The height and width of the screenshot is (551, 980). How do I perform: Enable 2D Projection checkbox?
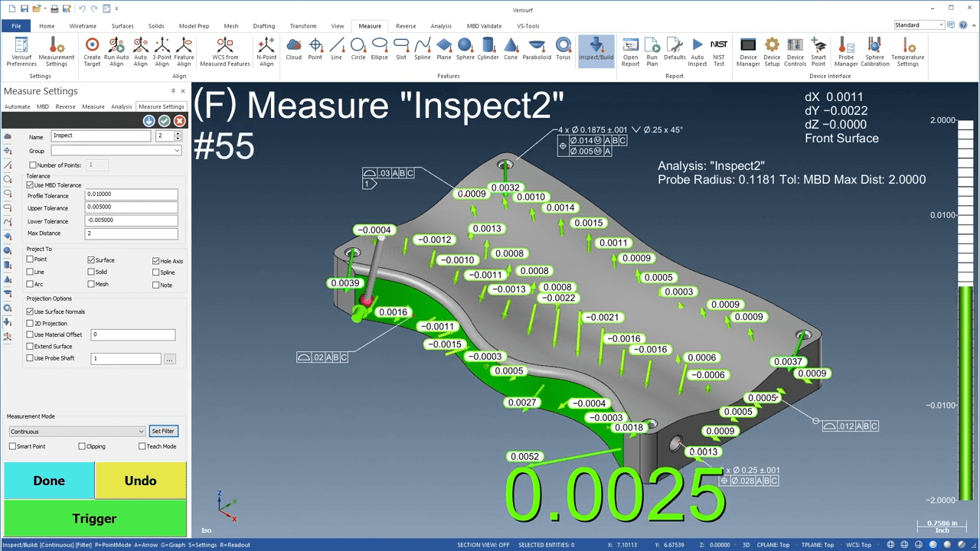(x=30, y=324)
